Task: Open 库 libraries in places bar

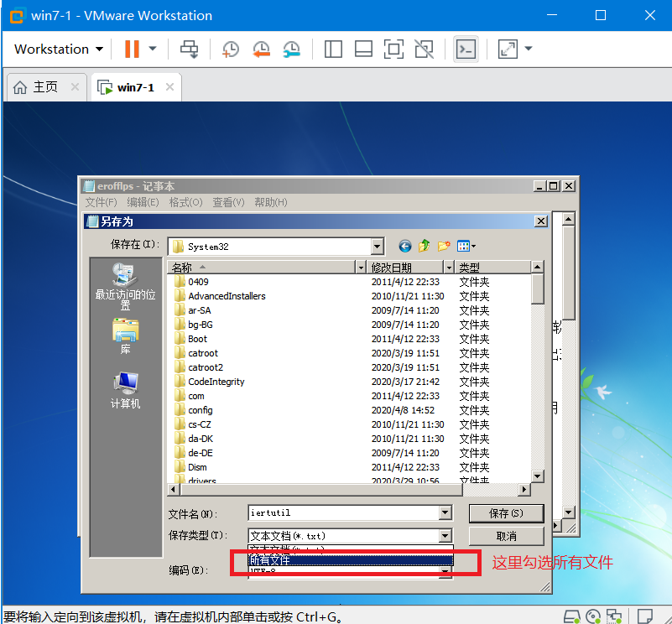Action: [x=125, y=336]
